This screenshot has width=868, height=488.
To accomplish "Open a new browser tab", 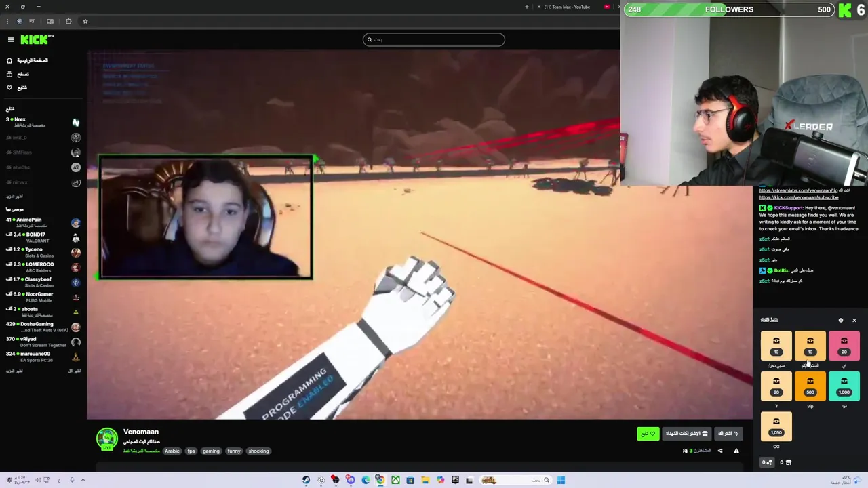I will tap(527, 7).
